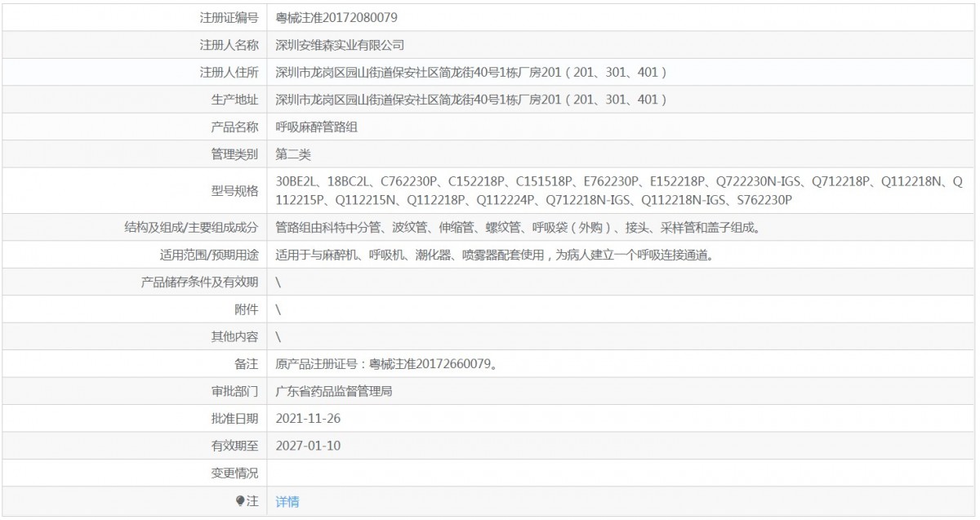The image size is (980, 520).
Task: Click the 生产地址 address value
Action: tap(472, 100)
